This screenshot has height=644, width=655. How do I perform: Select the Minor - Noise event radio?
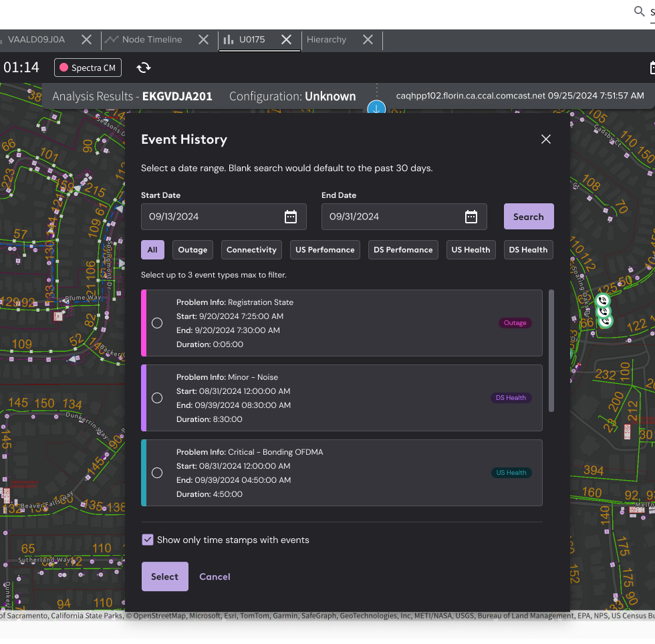tap(157, 398)
